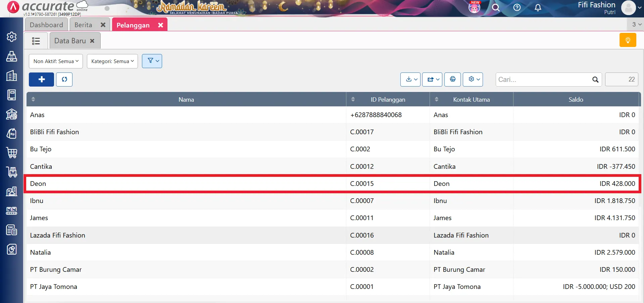The width and height of the screenshot is (644, 303).
Task: Open the table settings gear dropdown
Action: [x=473, y=79]
